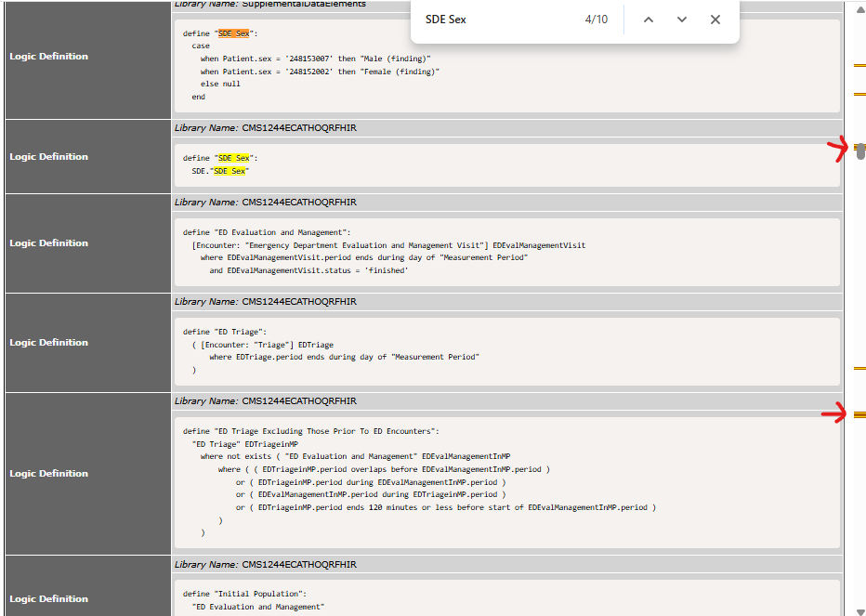Click the 4/10 match counter
Viewport: 866px width, 616px height.
[597, 20]
